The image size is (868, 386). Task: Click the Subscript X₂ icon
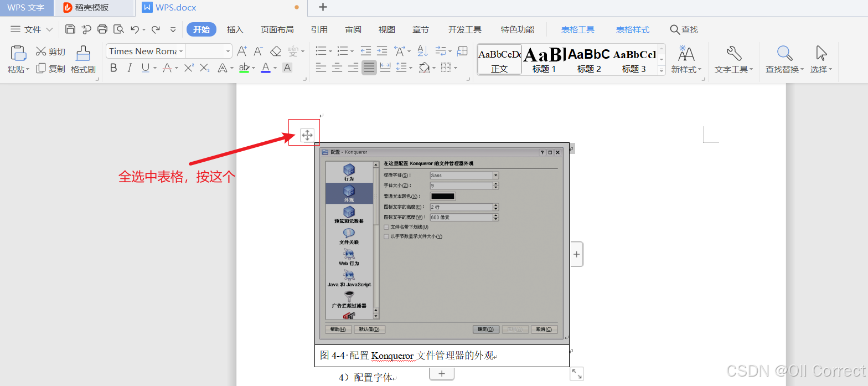(x=205, y=68)
